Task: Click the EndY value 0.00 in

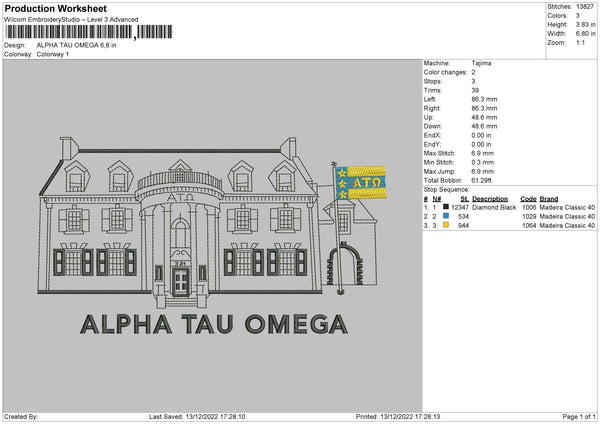Action: (481, 144)
